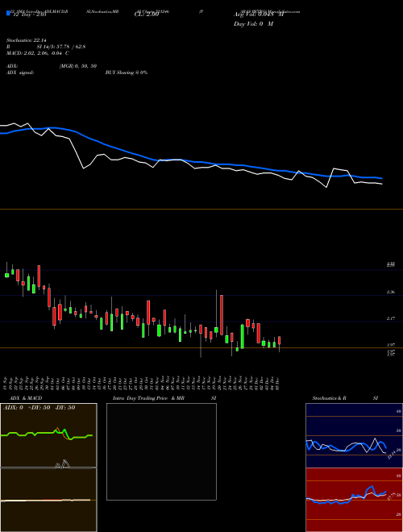Click the 'Day Vol: 0 M' label

(x=253, y=23)
